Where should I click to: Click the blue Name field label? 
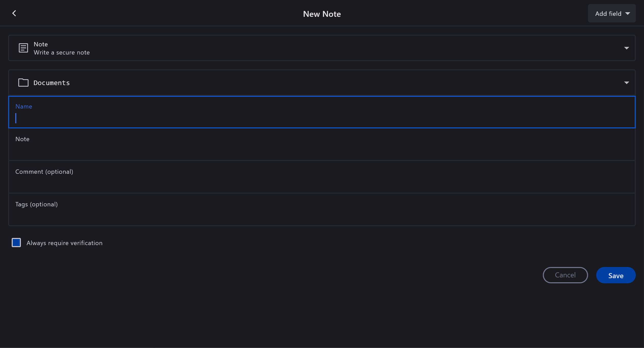[24, 106]
